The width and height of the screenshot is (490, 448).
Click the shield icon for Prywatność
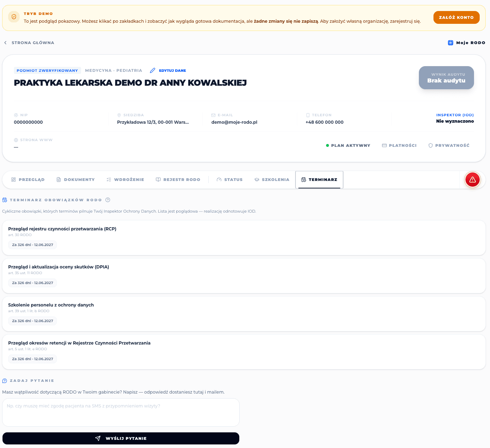coord(431,145)
